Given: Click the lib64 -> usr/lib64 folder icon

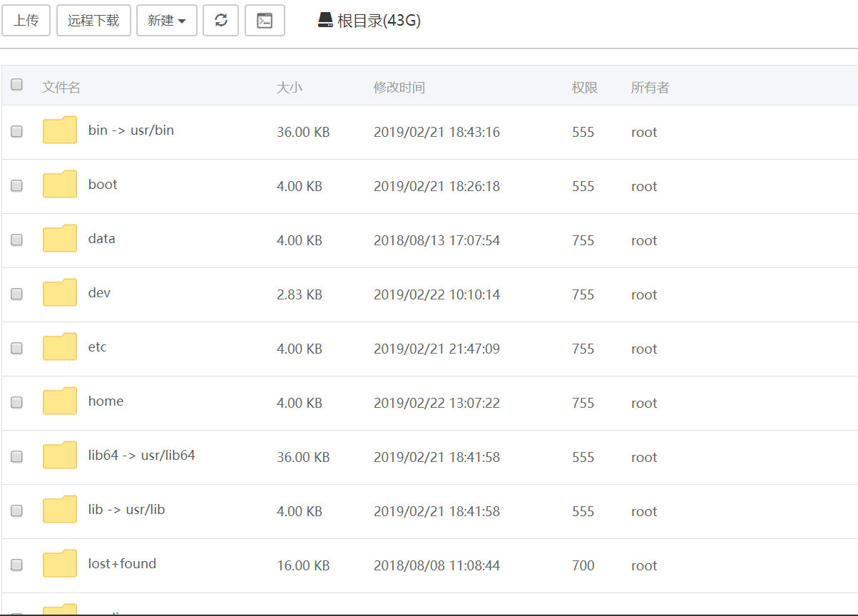Looking at the screenshot, I should point(60,456).
